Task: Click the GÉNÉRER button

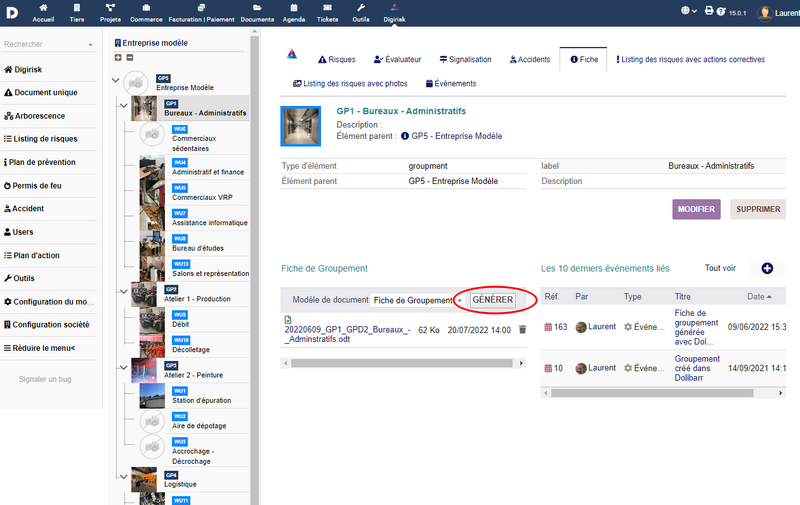Action: point(492,300)
